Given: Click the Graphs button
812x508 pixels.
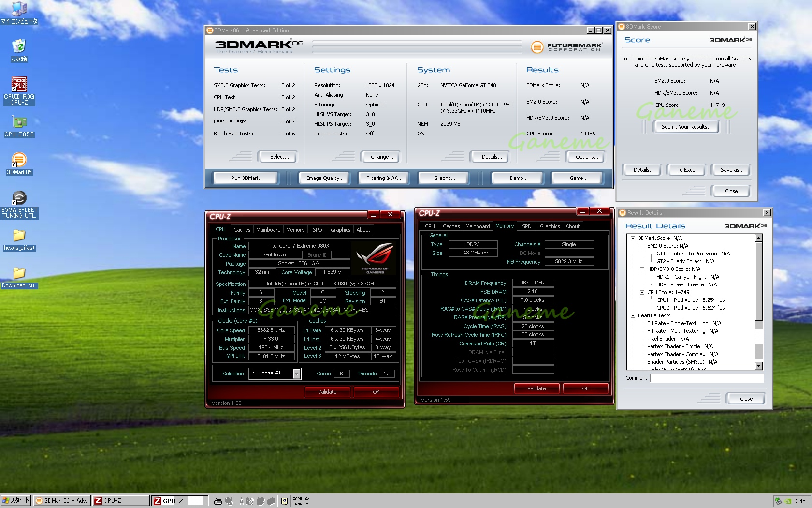Looking at the screenshot, I should coord(444,178).
